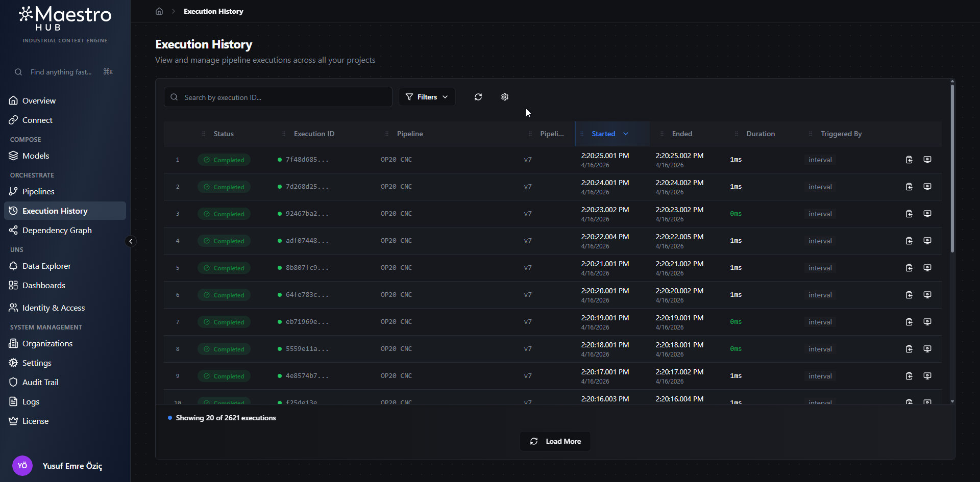Copy details for execution 4e8574b7 row

(x=909, y=376)
